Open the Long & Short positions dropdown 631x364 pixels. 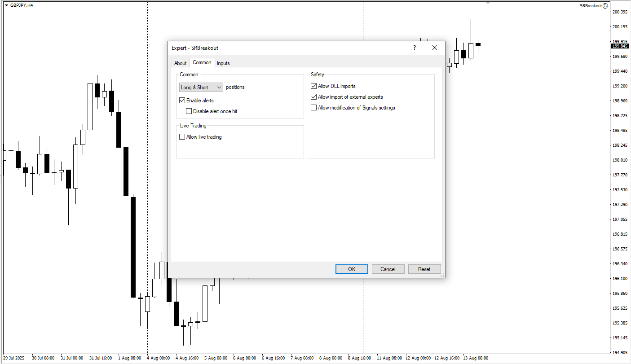[201, 88]
